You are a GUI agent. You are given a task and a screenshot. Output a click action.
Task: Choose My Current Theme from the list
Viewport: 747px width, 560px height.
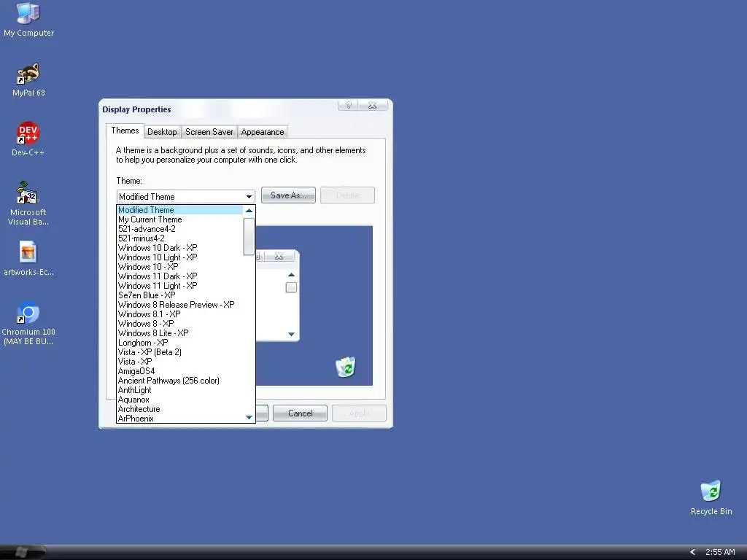point(179,219)
